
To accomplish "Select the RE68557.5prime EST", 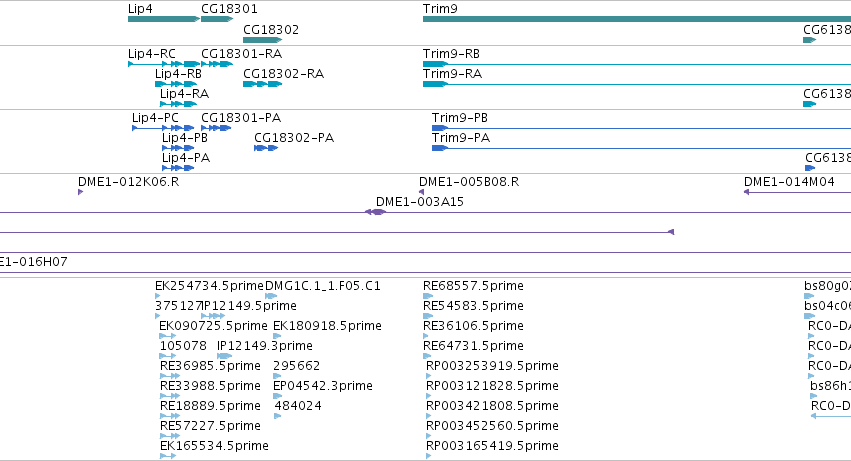I will tap(428, 296).
